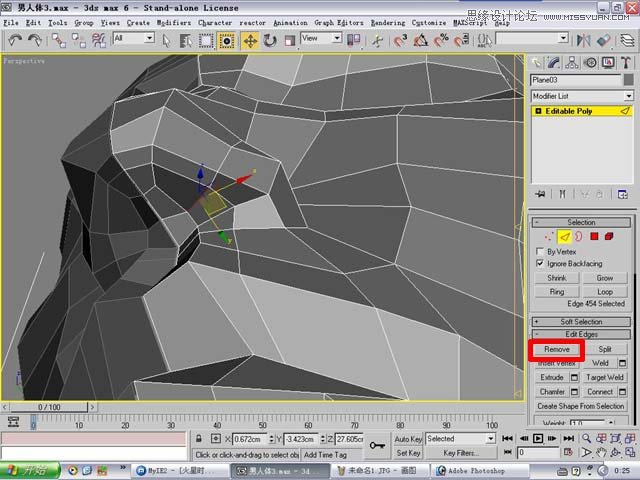Click the Loop button
The width and height of the screenshot is (640, 480).
pyautogui.click(x=604, y=292)
